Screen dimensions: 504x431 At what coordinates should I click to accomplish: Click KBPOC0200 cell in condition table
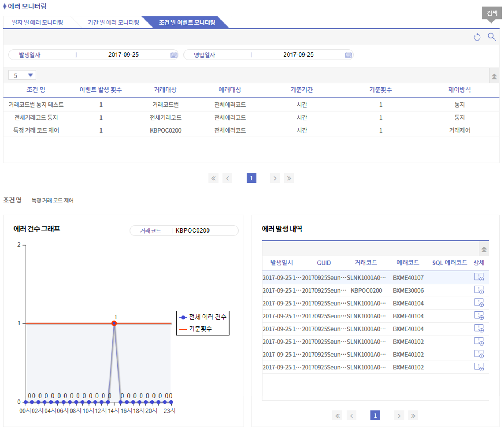tap(166, 130)
